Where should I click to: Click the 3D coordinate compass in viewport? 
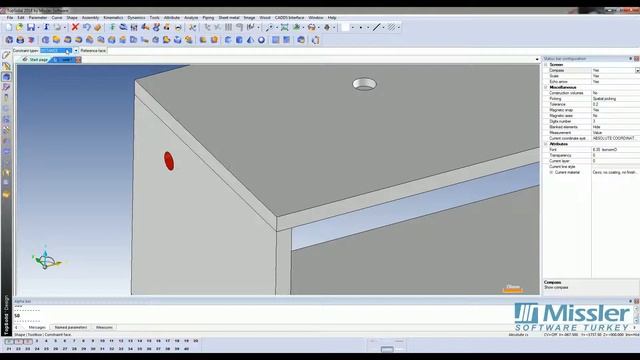(x=46, y=259)
